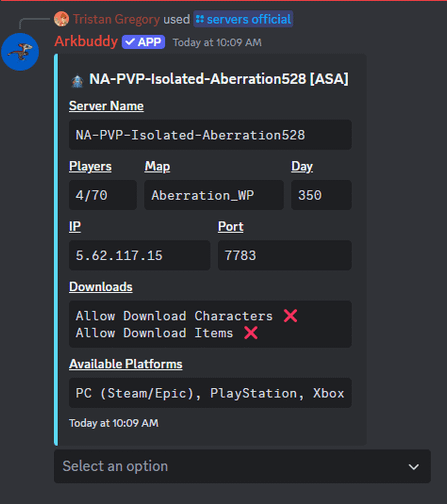447x504 pixels.
Task: Click red X next to Allow Download Characters
Action: [290, 315]
